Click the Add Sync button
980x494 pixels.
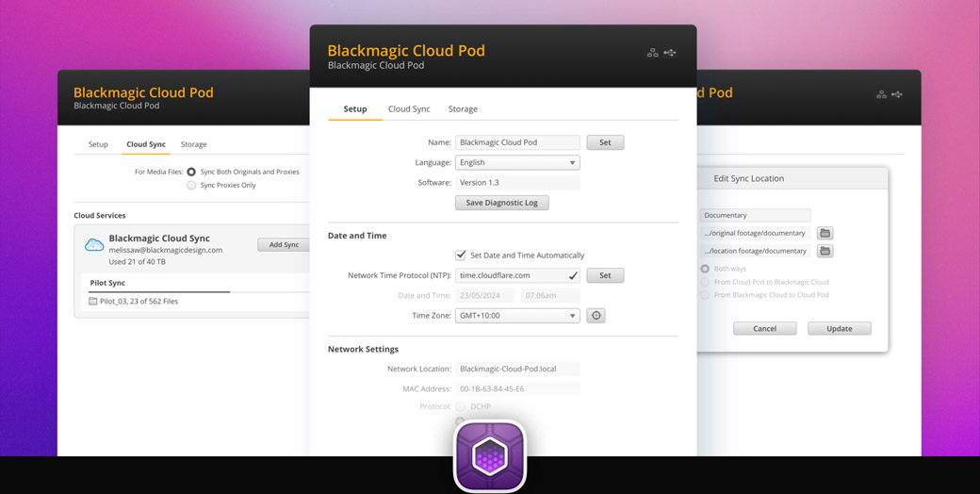(x=283, y=245)
